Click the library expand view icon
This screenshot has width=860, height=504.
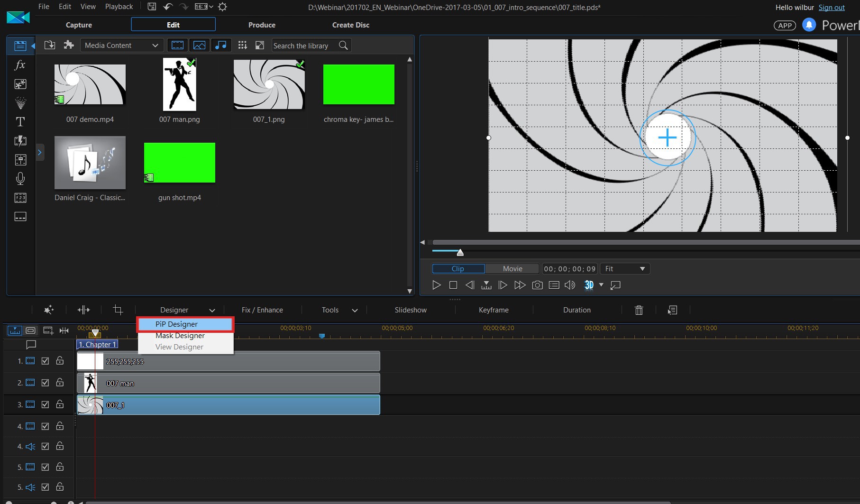pos(259,45)
